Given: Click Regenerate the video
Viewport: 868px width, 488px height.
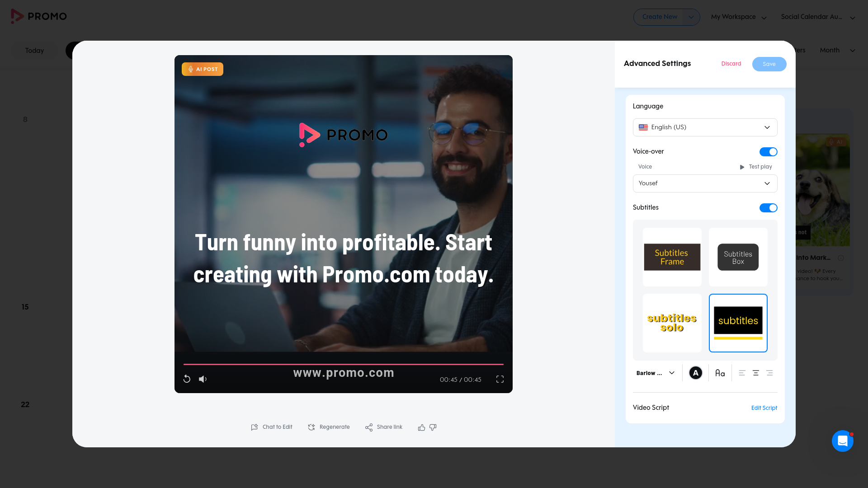Looking at the screenshot, I should [x=329, y=427].
